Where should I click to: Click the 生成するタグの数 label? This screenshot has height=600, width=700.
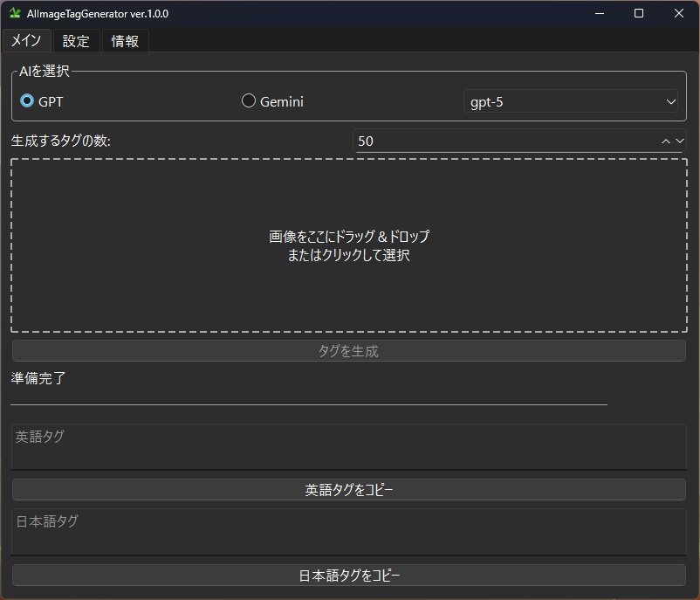(x=61, y=141)
